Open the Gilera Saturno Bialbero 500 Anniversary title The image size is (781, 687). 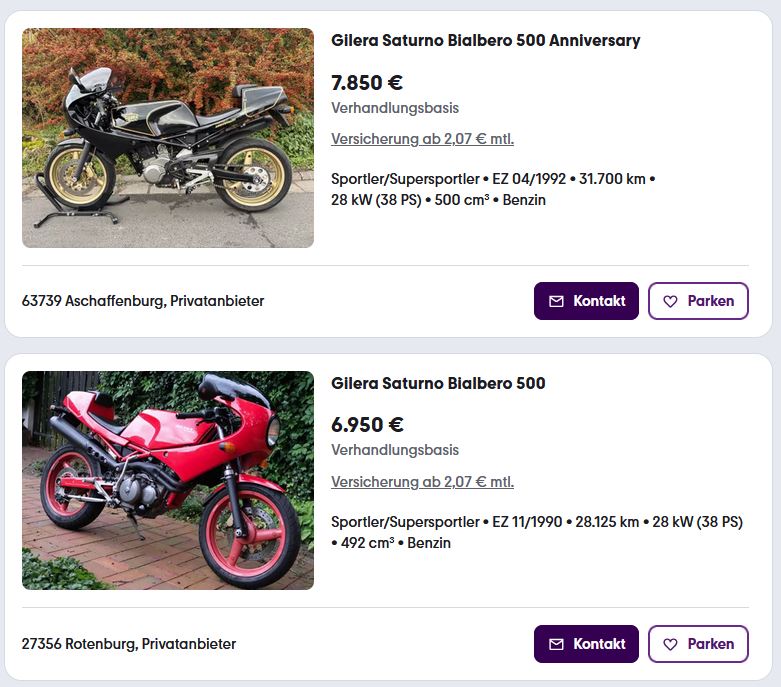click(485, 41)
